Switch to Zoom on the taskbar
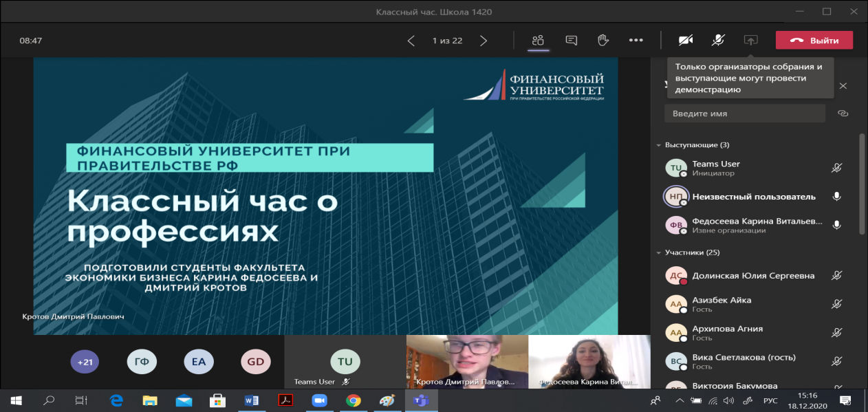Viewport: 868px width, 412px height. (x=319, y=400)
